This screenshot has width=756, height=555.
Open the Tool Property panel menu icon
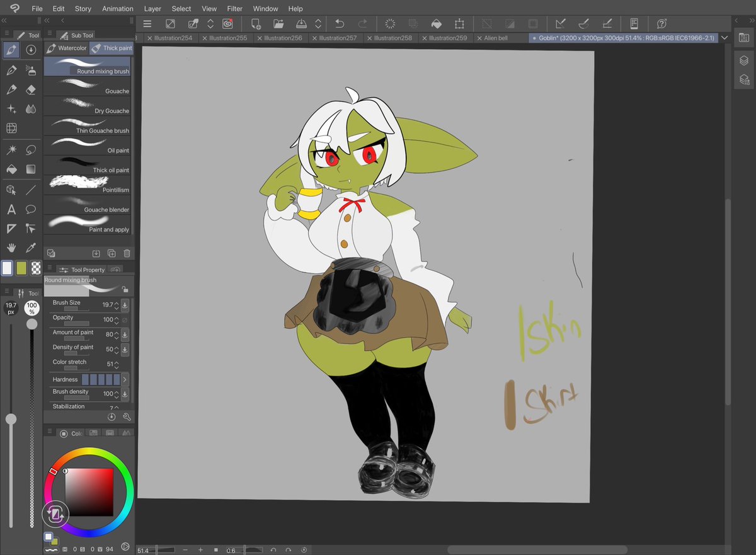pyautogui.click(x=50, y=268)
